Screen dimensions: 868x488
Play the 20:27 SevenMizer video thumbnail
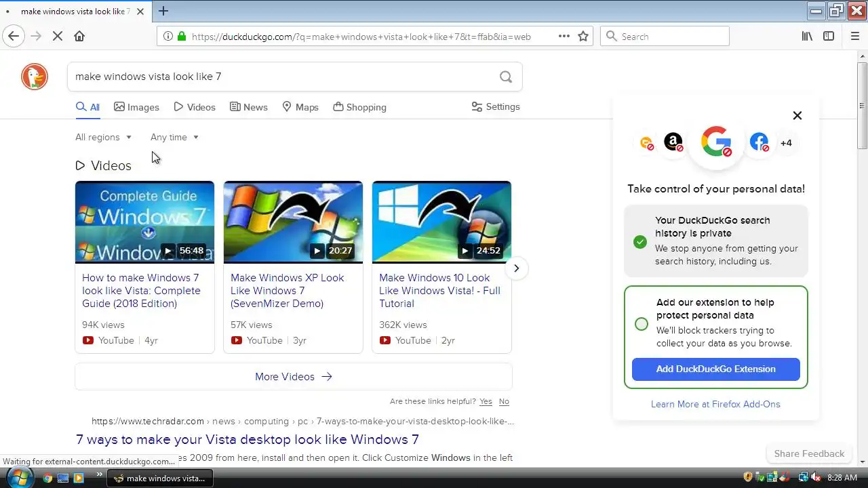[x=293, y=222]
